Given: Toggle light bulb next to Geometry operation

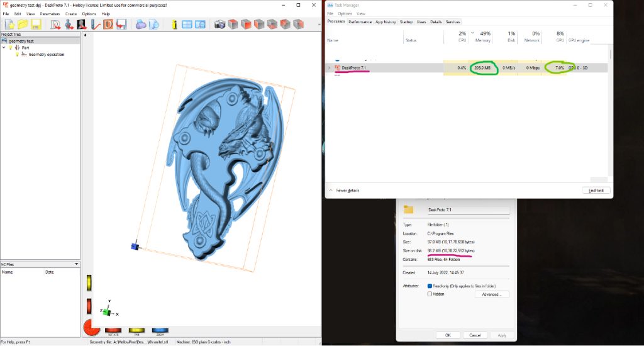Looking at the screenshot, I should [x=17, y=55].
